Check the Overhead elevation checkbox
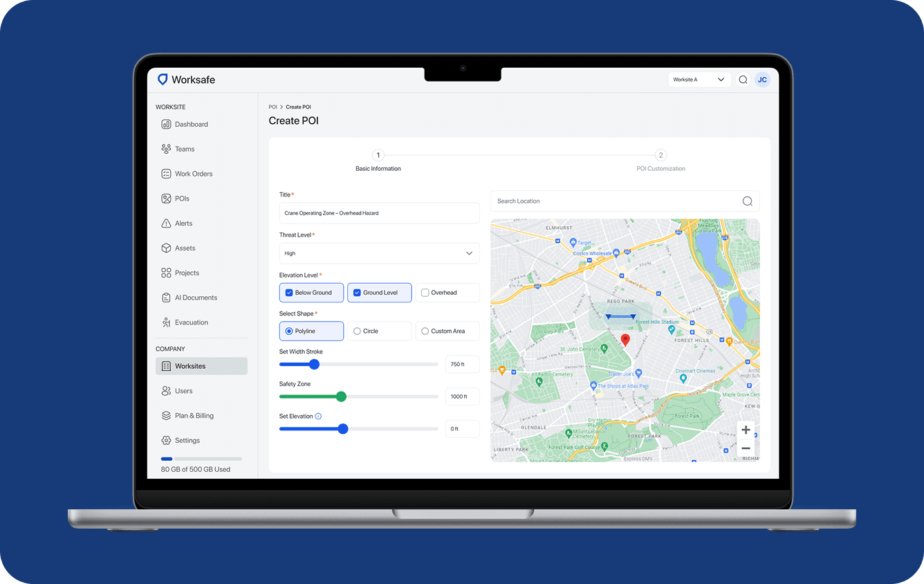This screenshot has height=584, width=924. coord(425,293)
